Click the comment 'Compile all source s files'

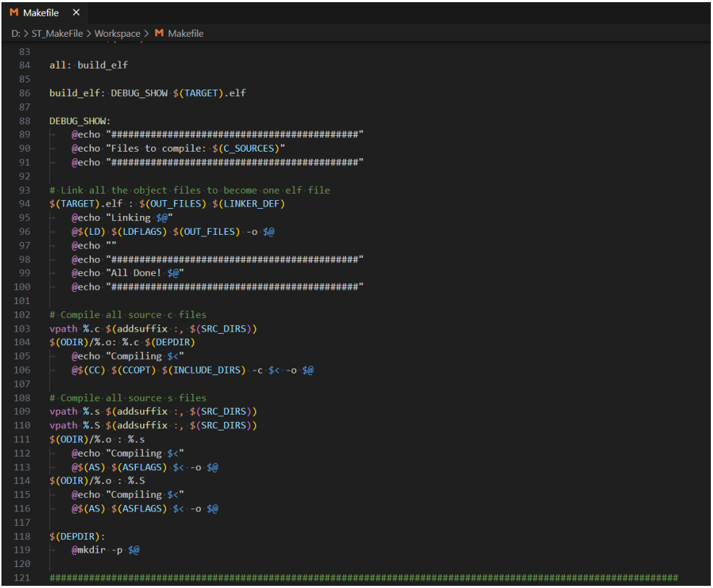tap(128, 398)
